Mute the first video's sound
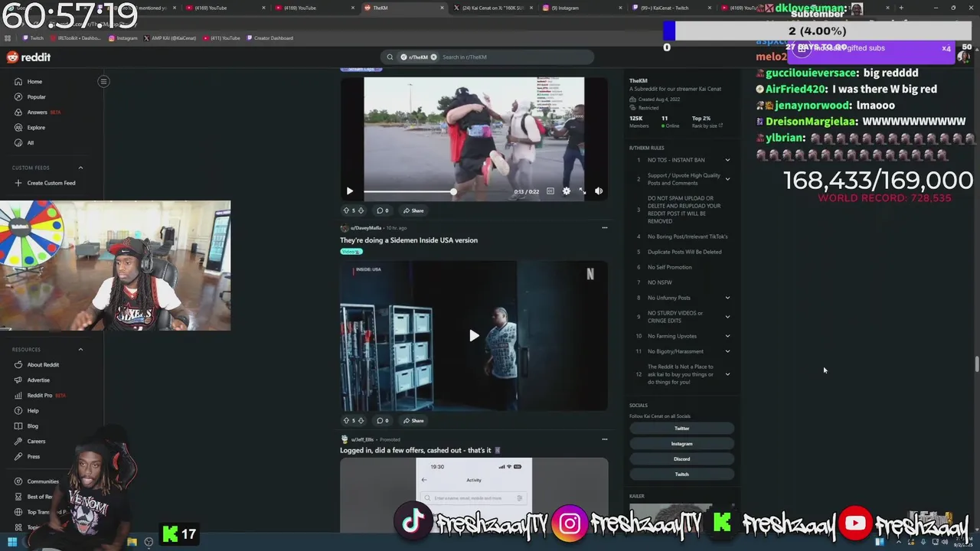This screenshot has width=980, height=551. (x=599, y=191)
